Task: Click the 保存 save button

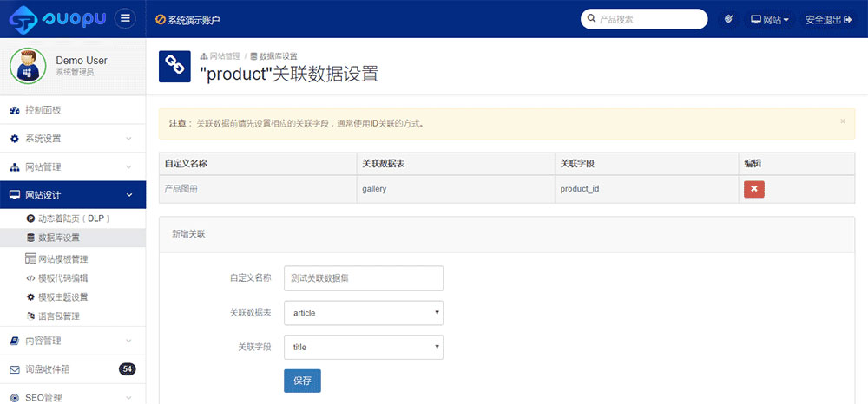Action: [x=302, y=381]
